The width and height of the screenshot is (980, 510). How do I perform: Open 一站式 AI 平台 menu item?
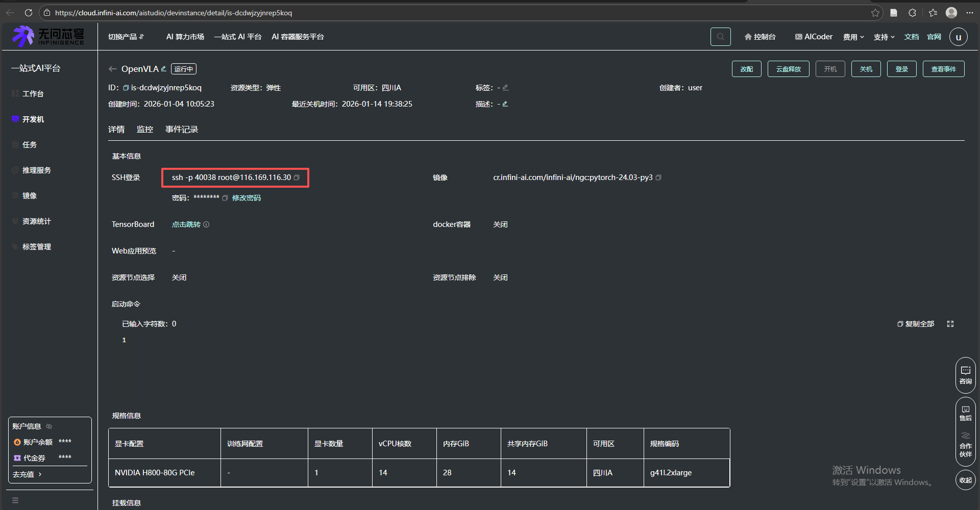pyautogui.click(x=238, y=37)
